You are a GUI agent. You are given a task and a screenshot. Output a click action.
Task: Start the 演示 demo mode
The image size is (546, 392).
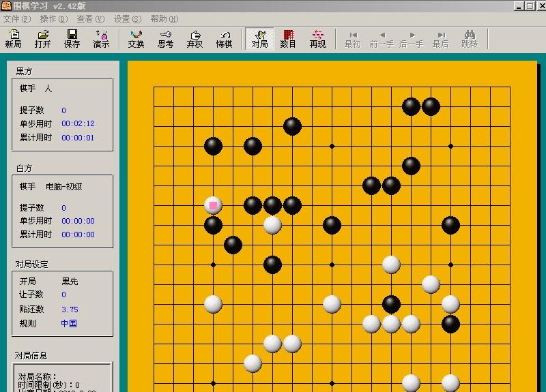[x=101, y=39]
